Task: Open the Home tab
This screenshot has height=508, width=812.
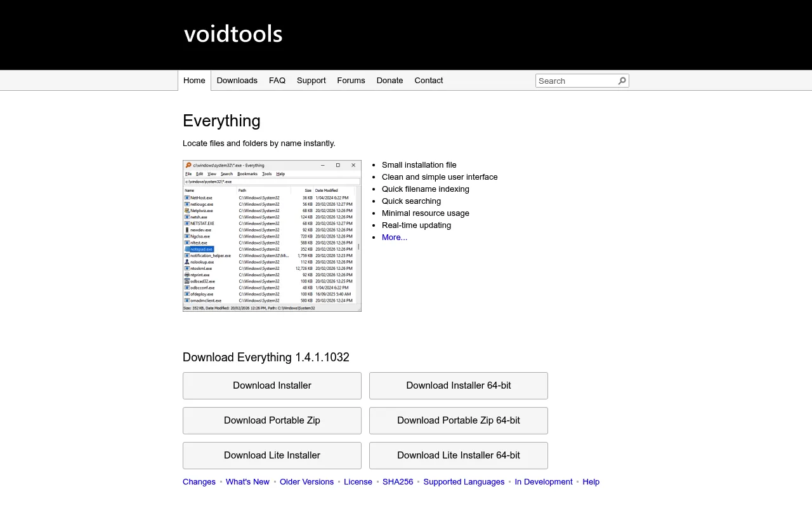Action: [194, 81]
